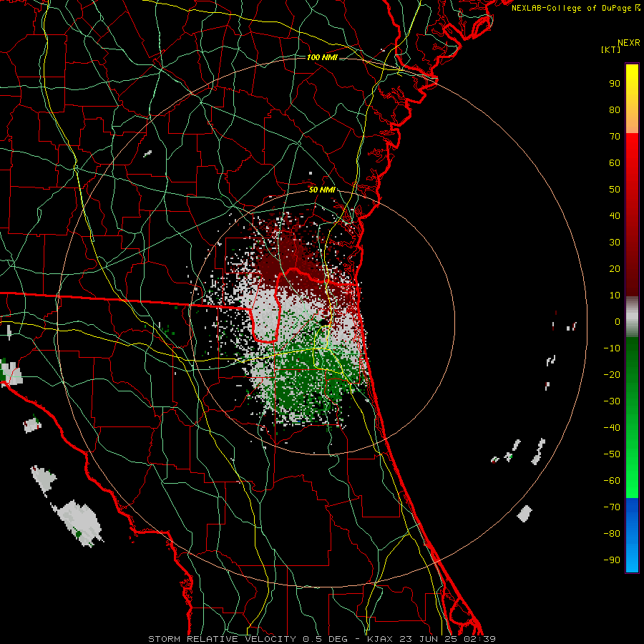The image size is (644, 644).
Task: Click the -60 value on velocity scale
Action: 612,481
